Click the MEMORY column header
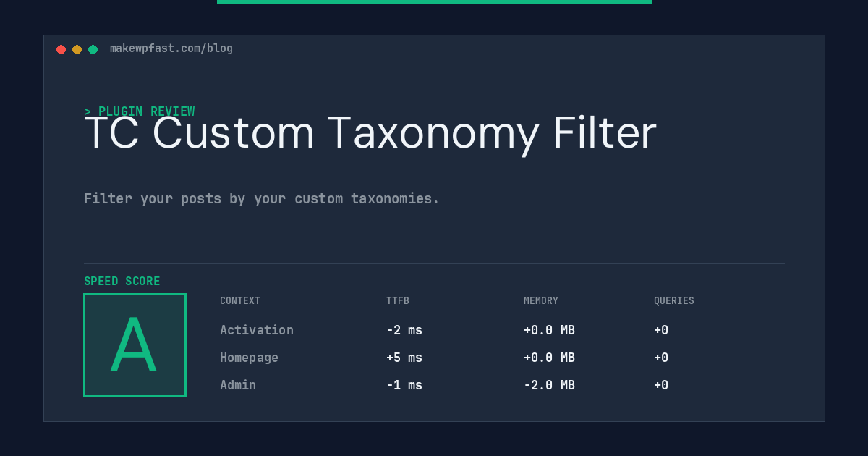 (541, 300)
